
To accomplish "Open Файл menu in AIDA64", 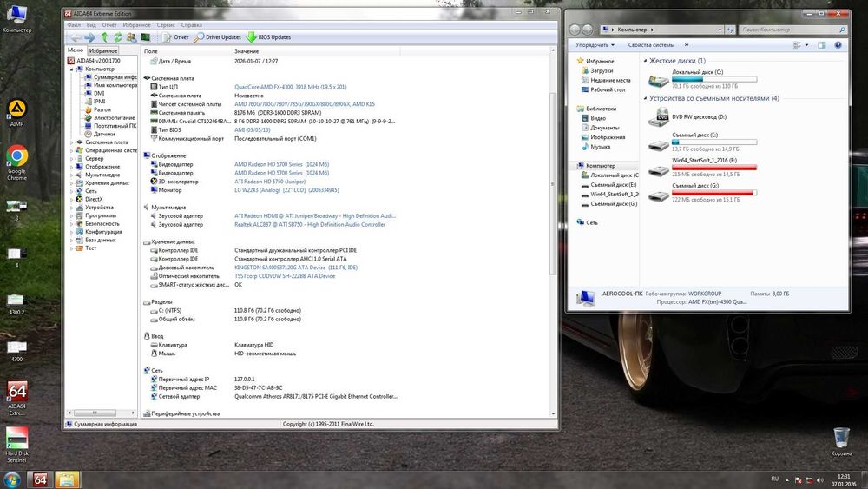I will (74, 25).
